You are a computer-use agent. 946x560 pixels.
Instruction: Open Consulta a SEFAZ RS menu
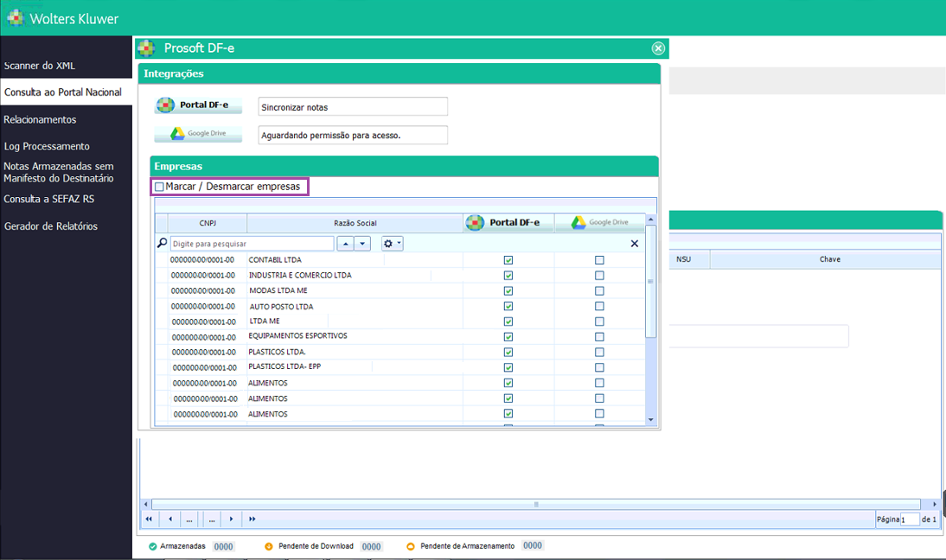[49, 199]
